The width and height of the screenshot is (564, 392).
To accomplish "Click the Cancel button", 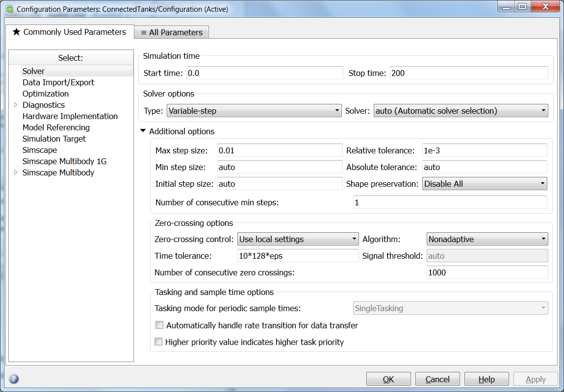I will point(437,379).
